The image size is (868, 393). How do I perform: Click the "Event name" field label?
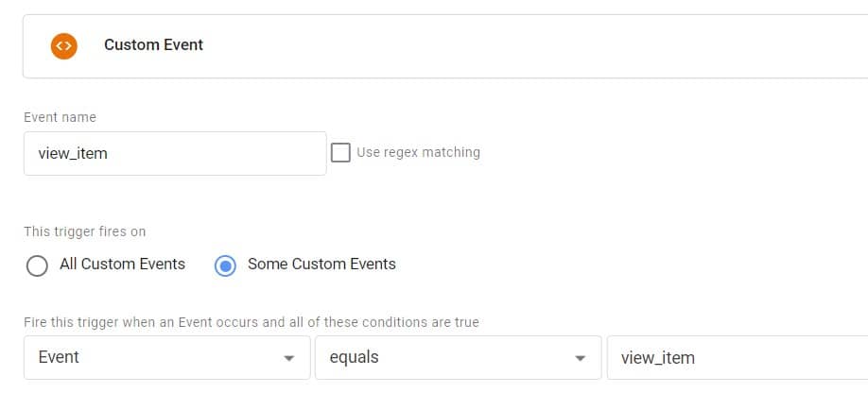60,117
